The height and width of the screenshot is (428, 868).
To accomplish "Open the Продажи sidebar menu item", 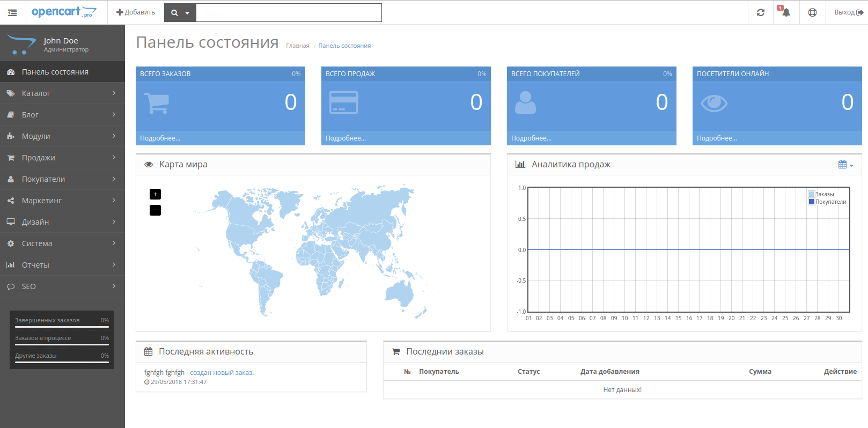I will click(x=62, y=158).
